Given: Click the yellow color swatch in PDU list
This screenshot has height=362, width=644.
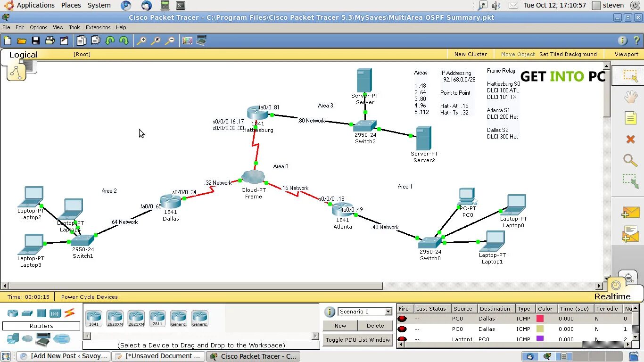Looking at the screenshot, I should point(540,329).
